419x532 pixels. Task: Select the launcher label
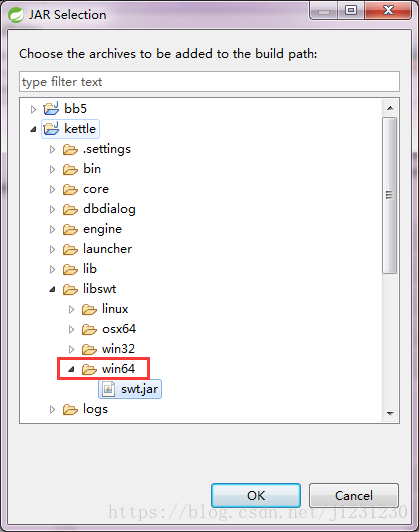(108, 249)
